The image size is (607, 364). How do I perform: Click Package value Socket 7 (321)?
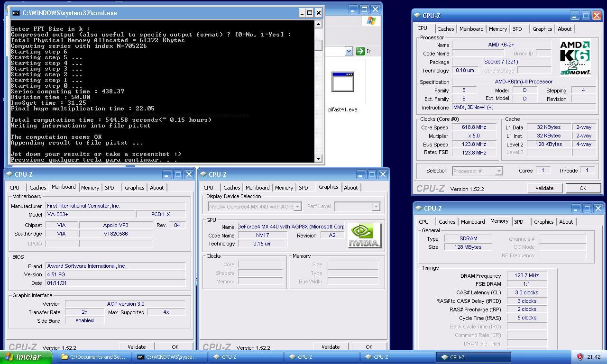coord(501,62)
